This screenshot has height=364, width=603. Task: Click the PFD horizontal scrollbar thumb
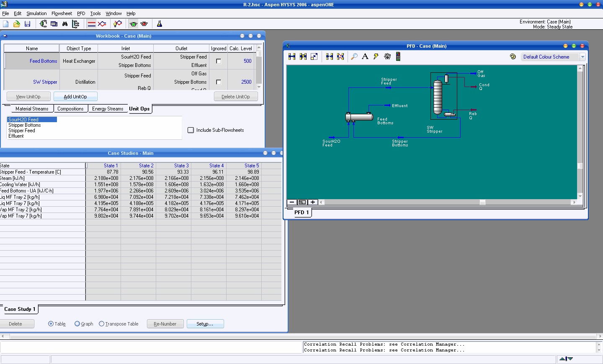tap(482, 202)
